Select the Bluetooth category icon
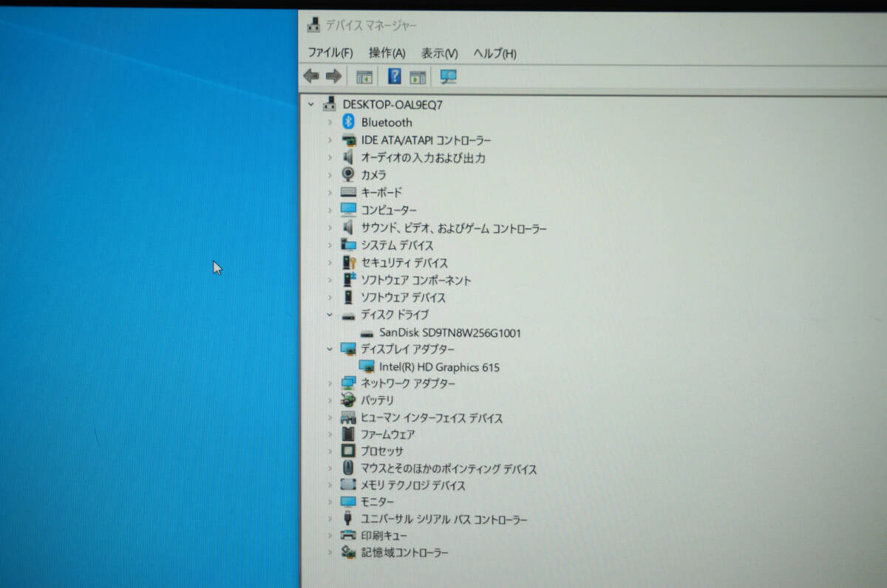 [x=348, y=122]
